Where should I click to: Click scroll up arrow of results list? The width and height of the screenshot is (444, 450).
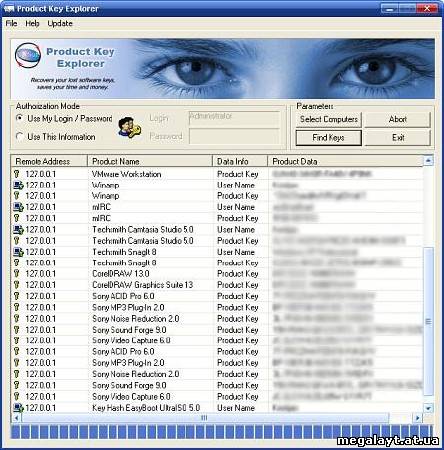coord(428,161)
